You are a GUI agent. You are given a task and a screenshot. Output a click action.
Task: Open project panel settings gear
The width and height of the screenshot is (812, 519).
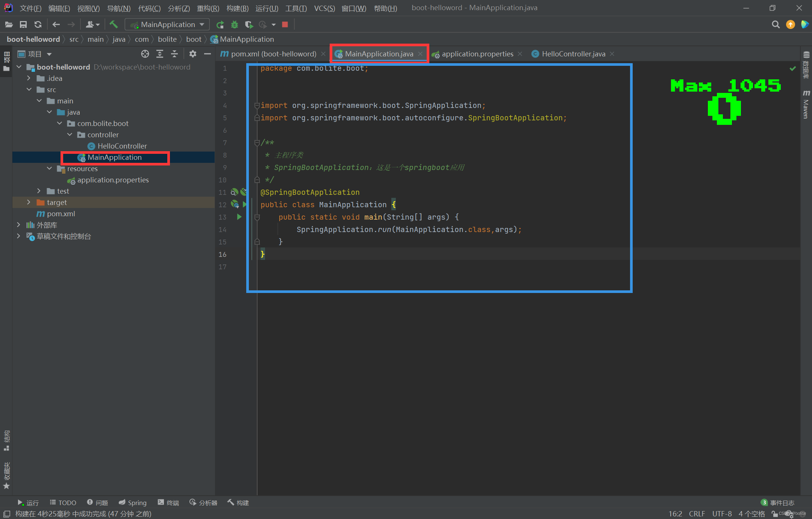[193, 54]
